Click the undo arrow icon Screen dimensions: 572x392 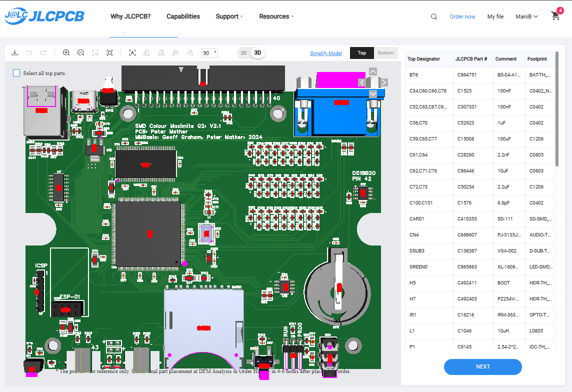pyautogui.click(x=29, y=53)
